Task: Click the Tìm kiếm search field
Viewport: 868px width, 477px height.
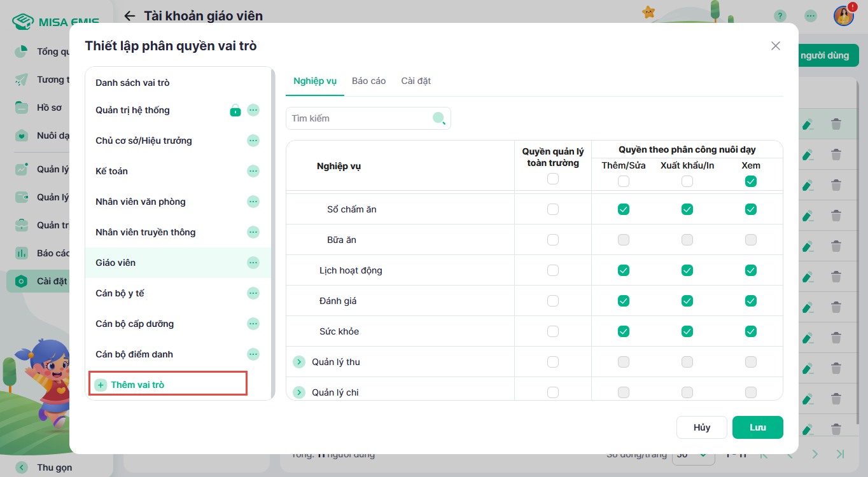Action: [360, 118]
